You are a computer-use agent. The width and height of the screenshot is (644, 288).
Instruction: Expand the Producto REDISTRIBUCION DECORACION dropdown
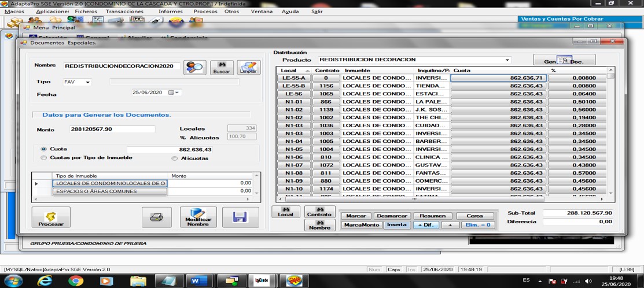pos(508,60)
